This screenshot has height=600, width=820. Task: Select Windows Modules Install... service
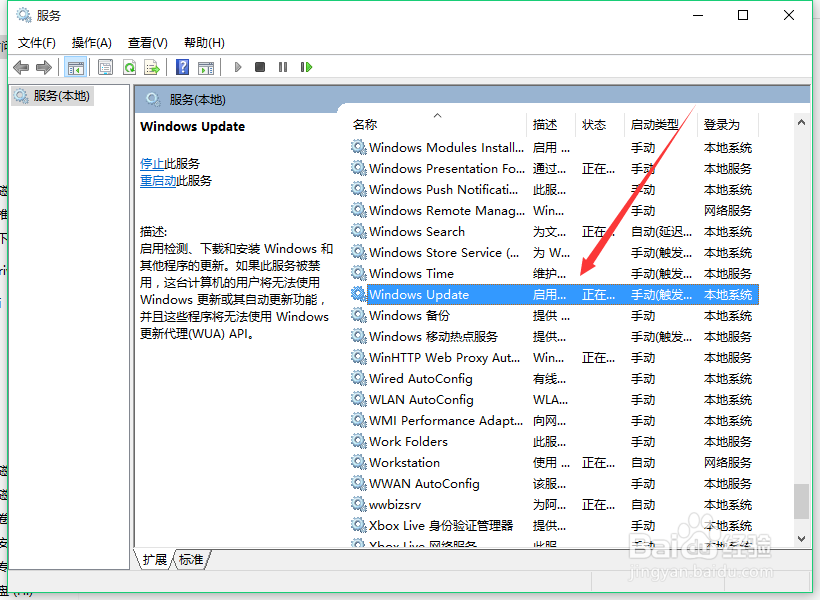(x=446, y=148)
